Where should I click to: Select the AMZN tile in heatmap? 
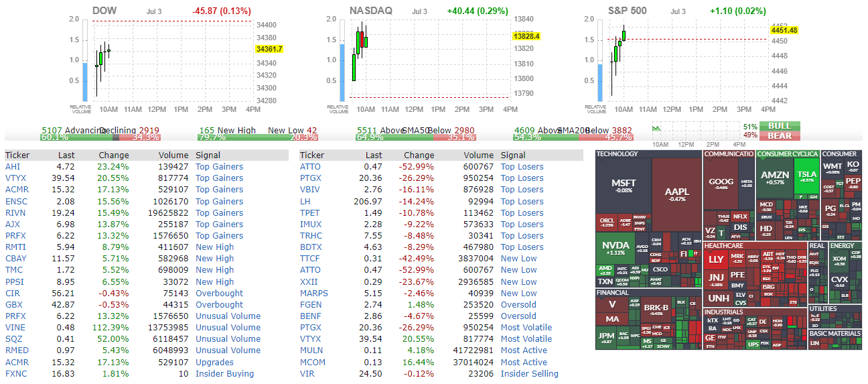point(774,177)
